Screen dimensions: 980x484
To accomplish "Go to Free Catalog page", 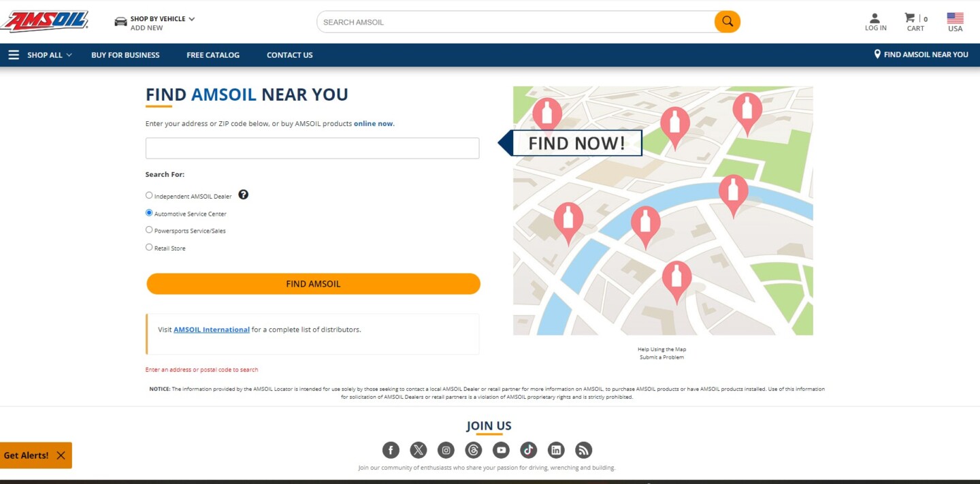I will tap(213, 55).
